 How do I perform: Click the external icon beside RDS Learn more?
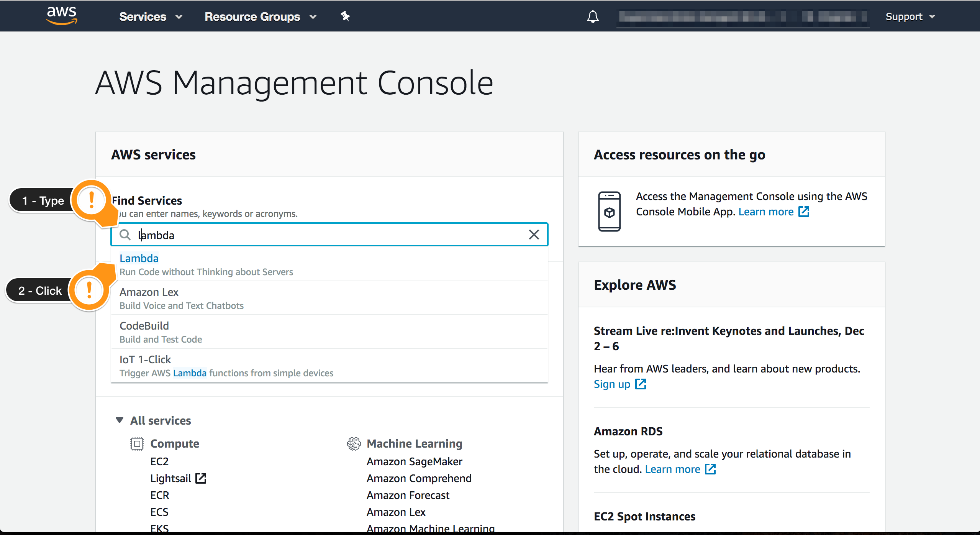710,469
